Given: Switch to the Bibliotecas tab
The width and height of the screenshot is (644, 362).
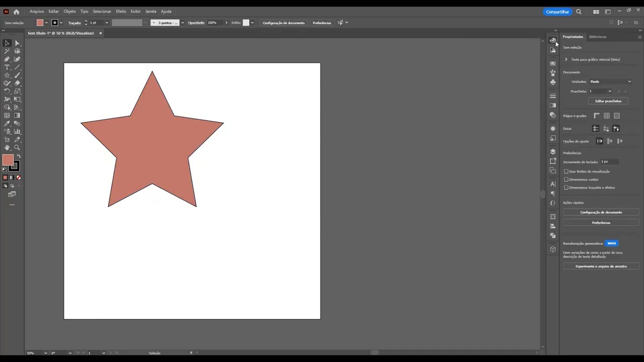Looking at the screenshot, I should point(598,37).
